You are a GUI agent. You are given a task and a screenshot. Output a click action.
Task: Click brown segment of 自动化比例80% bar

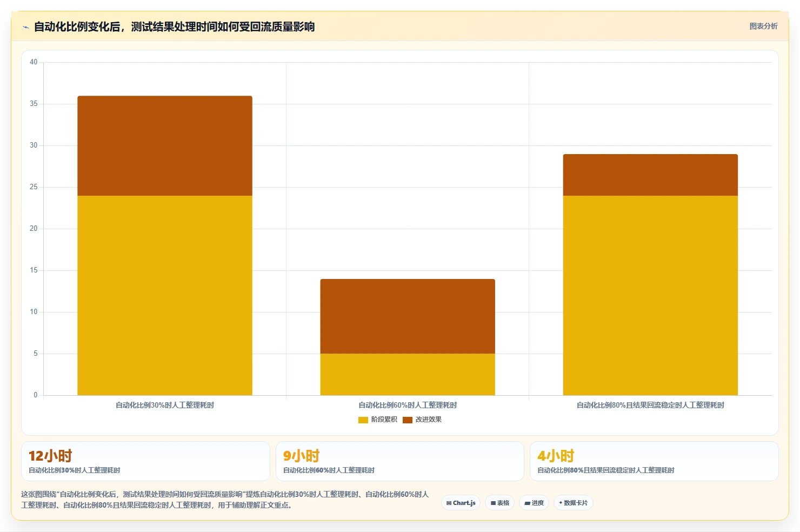pos(650,175)
